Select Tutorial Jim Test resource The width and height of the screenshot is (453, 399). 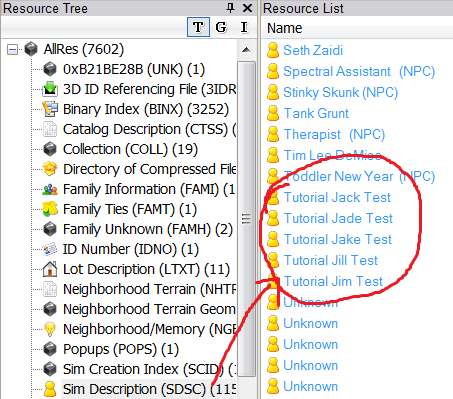(333, 282)
